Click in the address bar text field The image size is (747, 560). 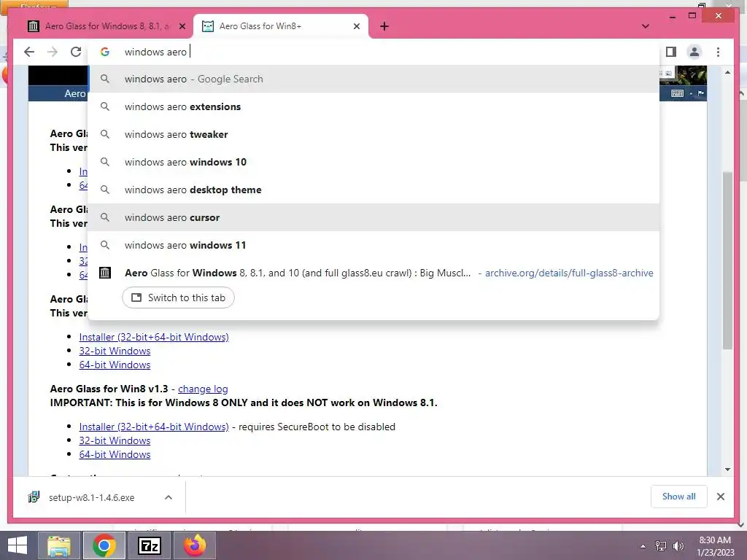point(381,52)
